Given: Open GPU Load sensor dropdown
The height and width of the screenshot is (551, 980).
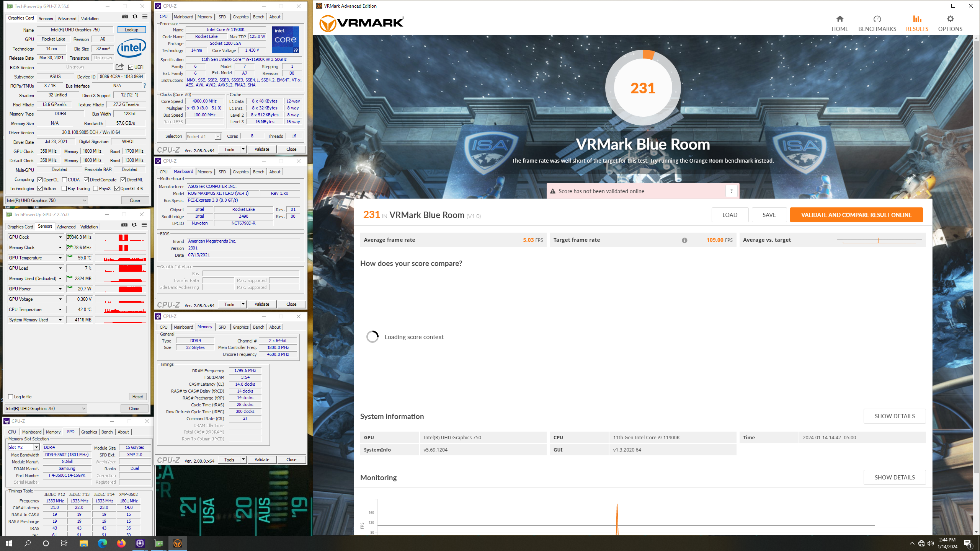Looking at the screenshot, I should [x=60, y=268].
